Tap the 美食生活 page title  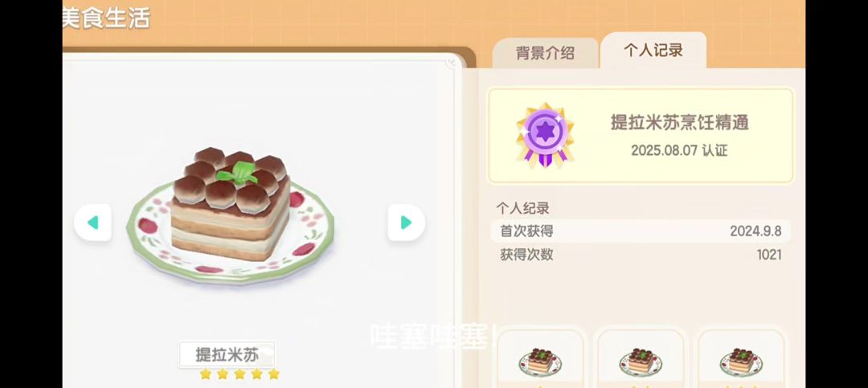click(106, 18)
